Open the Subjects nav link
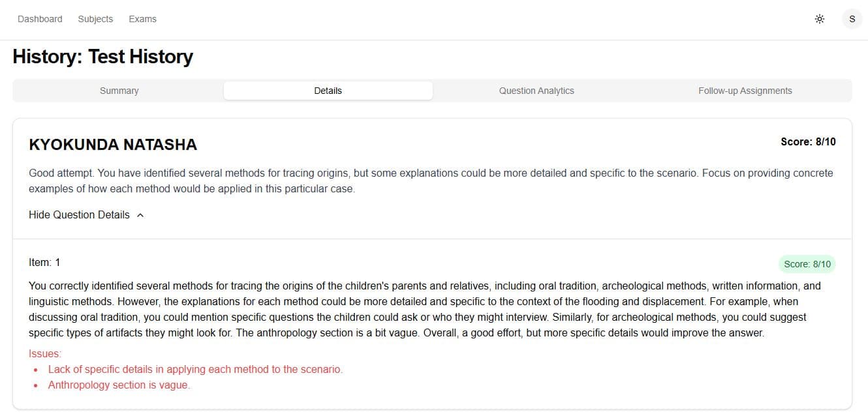Viewport: 868px width, 414px height. (x=95, y=19)
